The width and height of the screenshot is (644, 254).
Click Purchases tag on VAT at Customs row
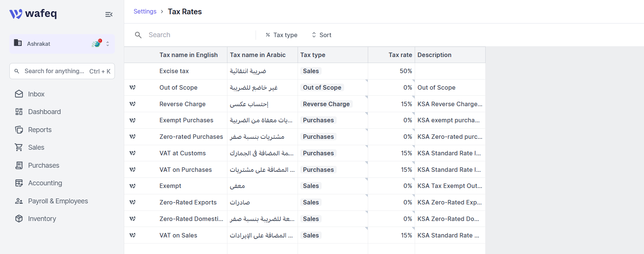point(318,153)
